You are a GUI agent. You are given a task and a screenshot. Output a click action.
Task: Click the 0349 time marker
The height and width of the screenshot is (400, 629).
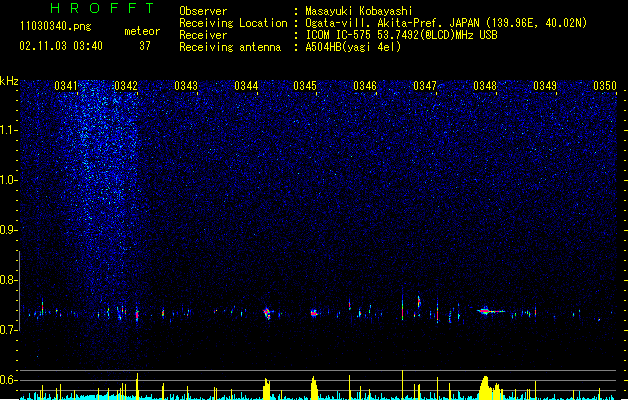pyautogui.click(x=545, y=86)
